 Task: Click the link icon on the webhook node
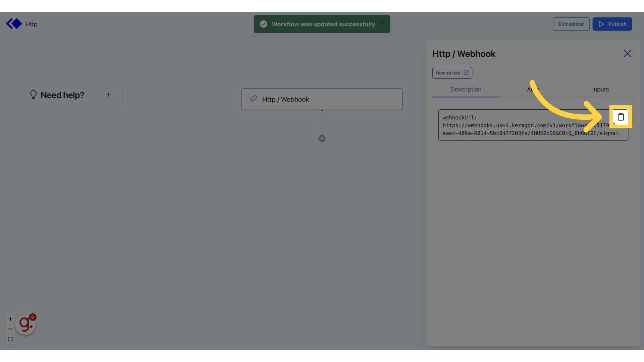click(252, 99)
